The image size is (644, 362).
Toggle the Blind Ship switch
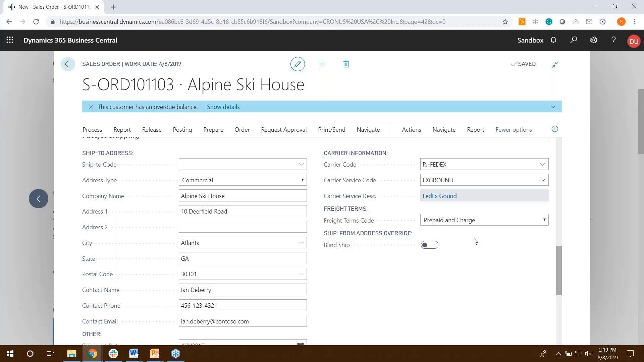pos(429,245)
